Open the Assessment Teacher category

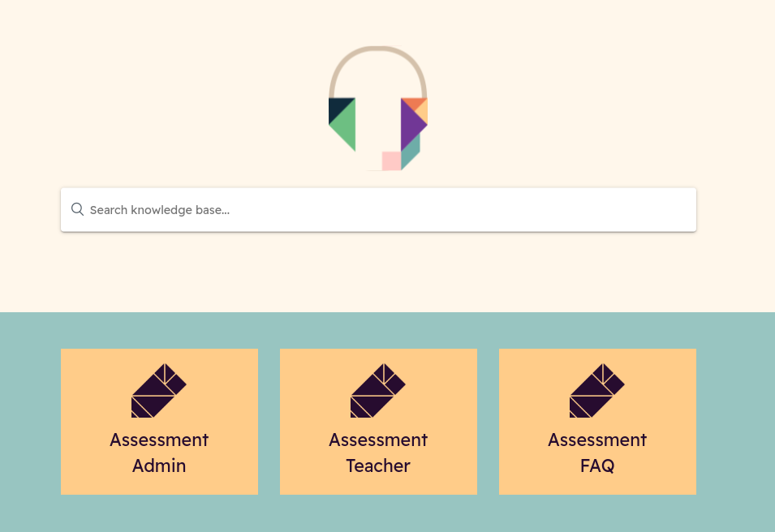[379, 422]
